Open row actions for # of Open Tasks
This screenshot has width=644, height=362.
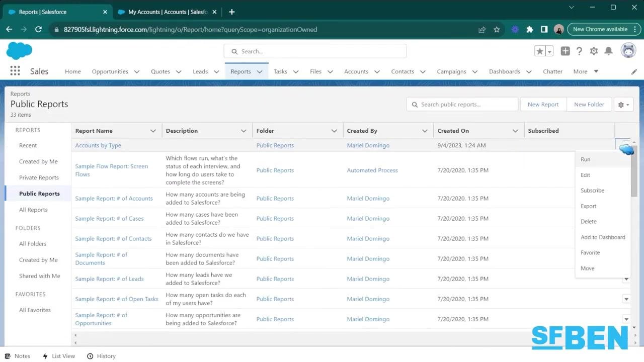pyautogui.click(x=626, y=299)
